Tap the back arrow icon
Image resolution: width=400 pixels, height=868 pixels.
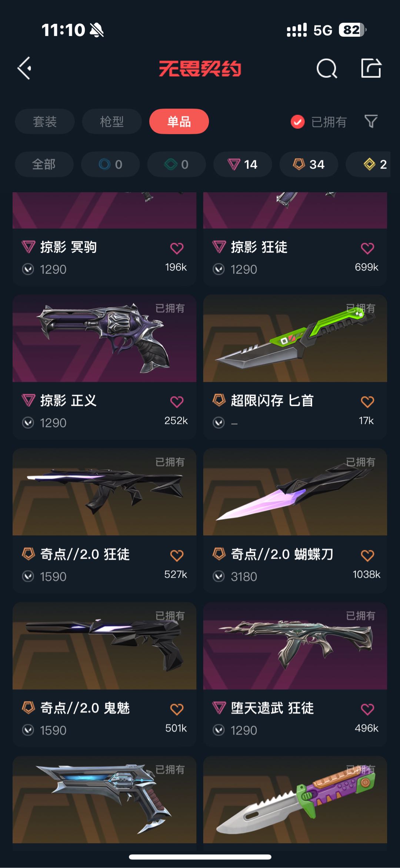tap(24, 68)
